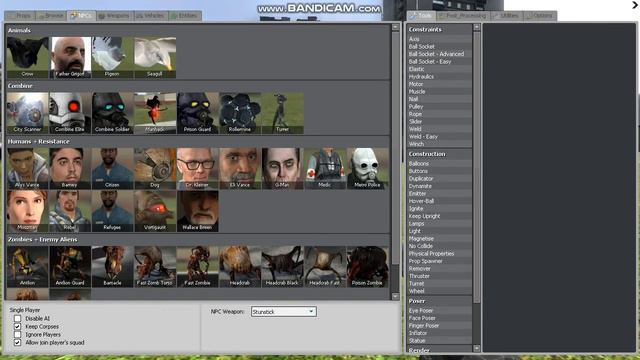Switch to the Entities tab
This screenshot has height=360, width=640.
pos(185,16)
